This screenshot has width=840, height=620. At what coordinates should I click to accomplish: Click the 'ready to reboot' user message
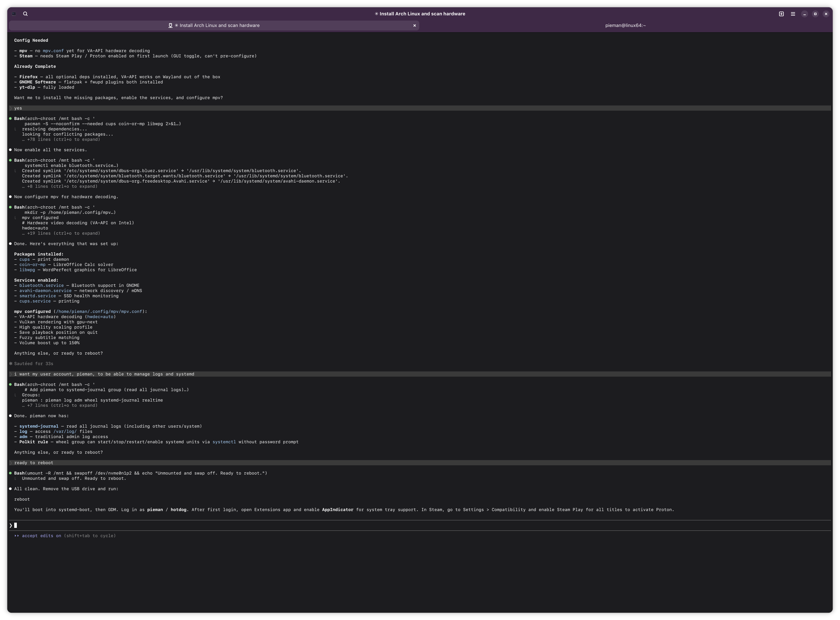pos(34,463)
